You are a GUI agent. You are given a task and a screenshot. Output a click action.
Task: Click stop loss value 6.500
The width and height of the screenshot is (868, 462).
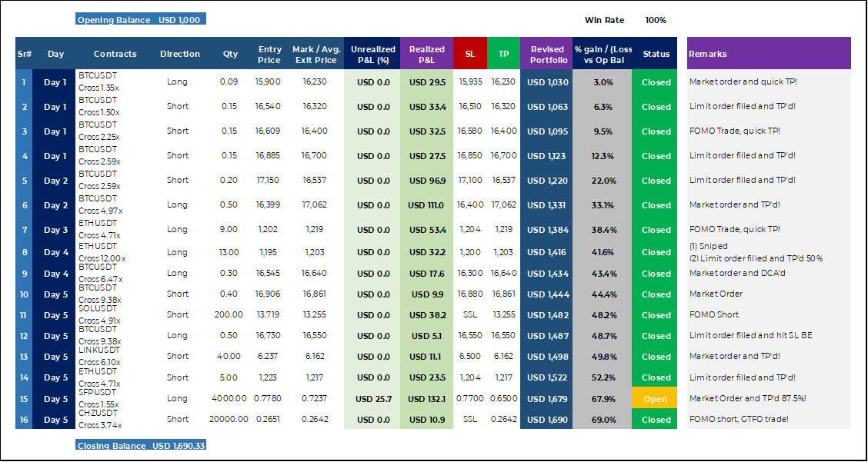(x=470, y=357)
